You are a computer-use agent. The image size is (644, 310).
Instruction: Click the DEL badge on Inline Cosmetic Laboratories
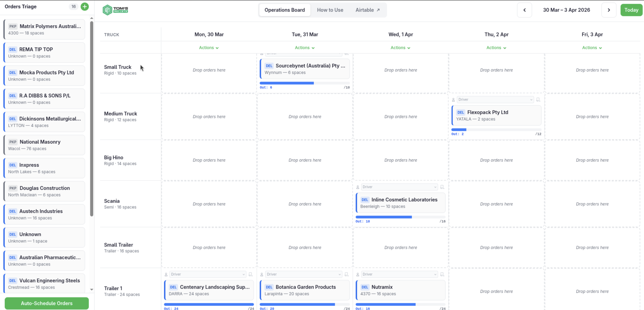tap(365, 200)
